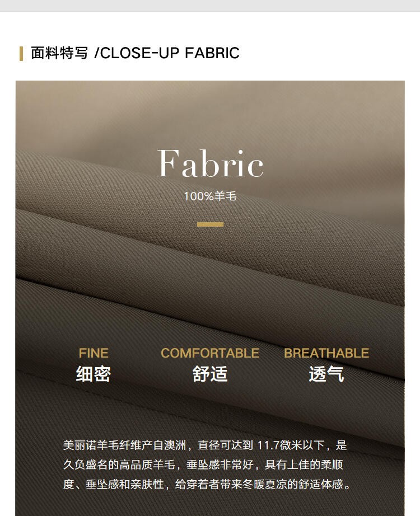
Task: Click the large Fabric title text
Action: (210, 163)
